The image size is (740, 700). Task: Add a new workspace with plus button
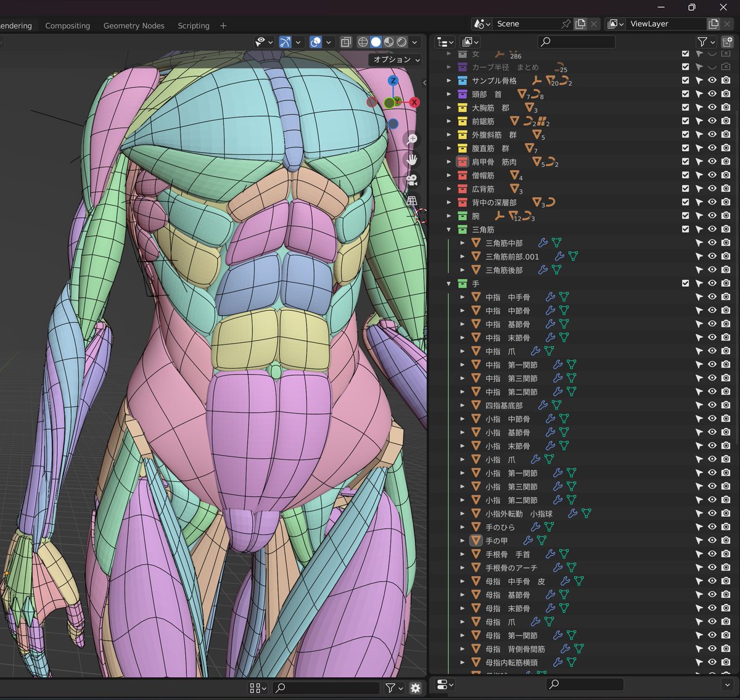223,25
